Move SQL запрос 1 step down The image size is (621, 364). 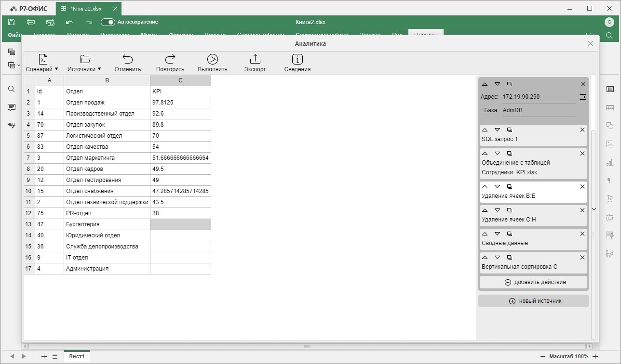[497, 130]
